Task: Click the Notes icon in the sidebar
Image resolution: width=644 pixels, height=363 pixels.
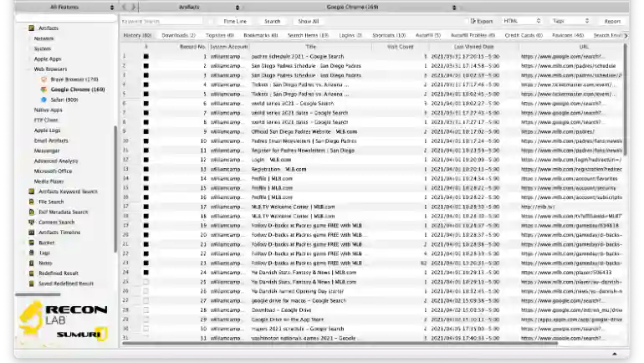Action: [x=32, y=263]
